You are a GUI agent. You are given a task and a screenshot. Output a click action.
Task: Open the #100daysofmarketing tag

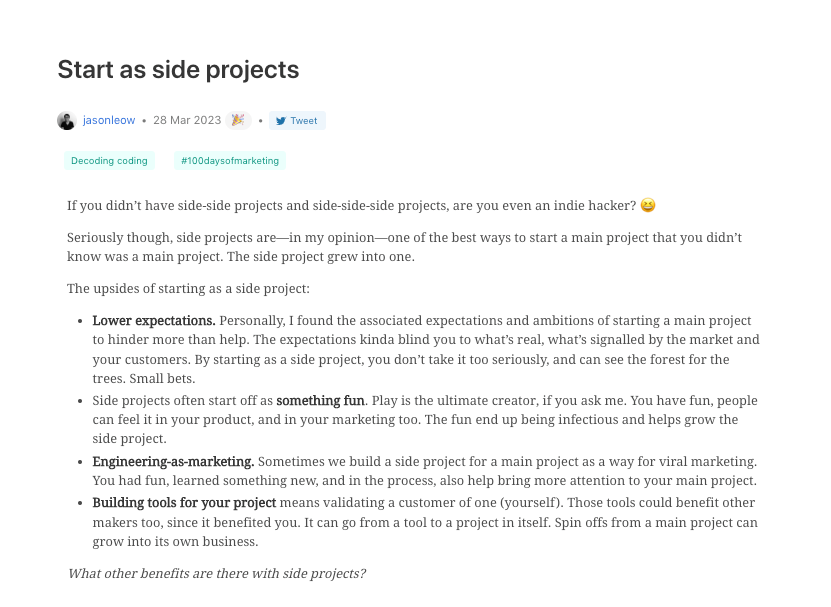click(230, 161)
